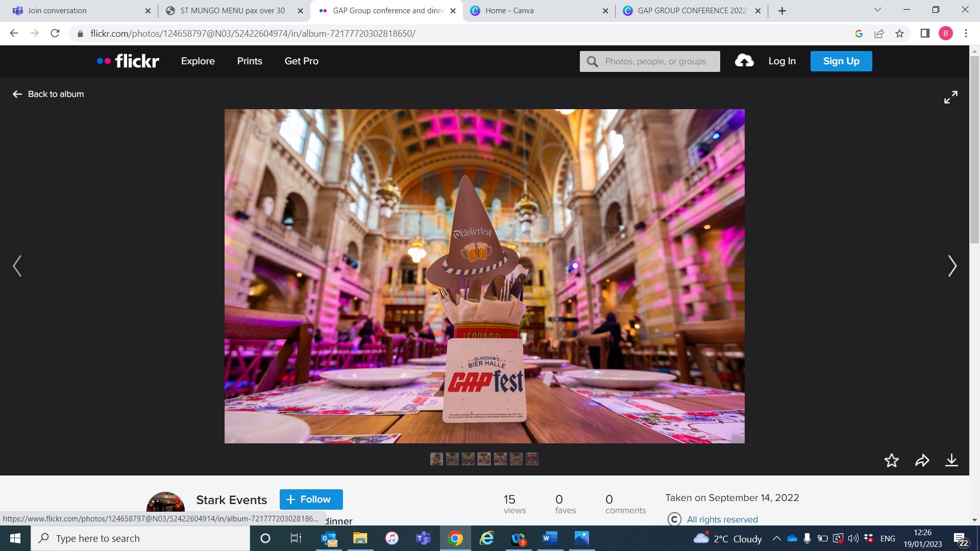Download this photo using the download icon
The height and width of the screenshot is (551, 980).
pyautogui.click(x=951, y=461)
